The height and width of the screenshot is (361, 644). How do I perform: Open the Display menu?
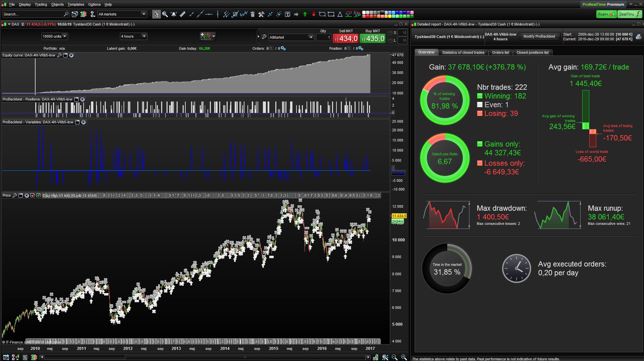point(25,4)
